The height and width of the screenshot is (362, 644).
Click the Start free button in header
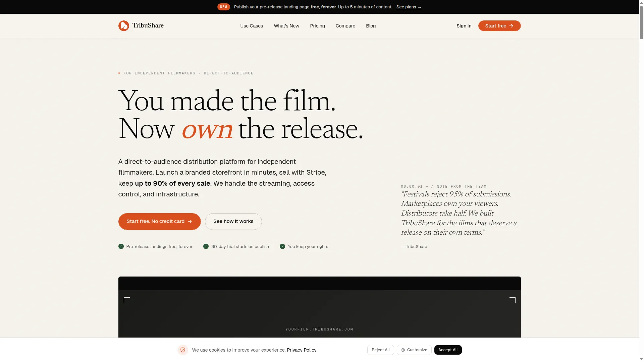pos(499,26)
